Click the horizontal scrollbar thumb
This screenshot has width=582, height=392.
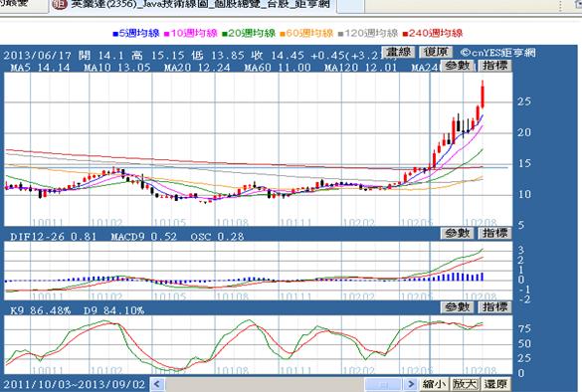pyautogui.click(x=383, y=384)
